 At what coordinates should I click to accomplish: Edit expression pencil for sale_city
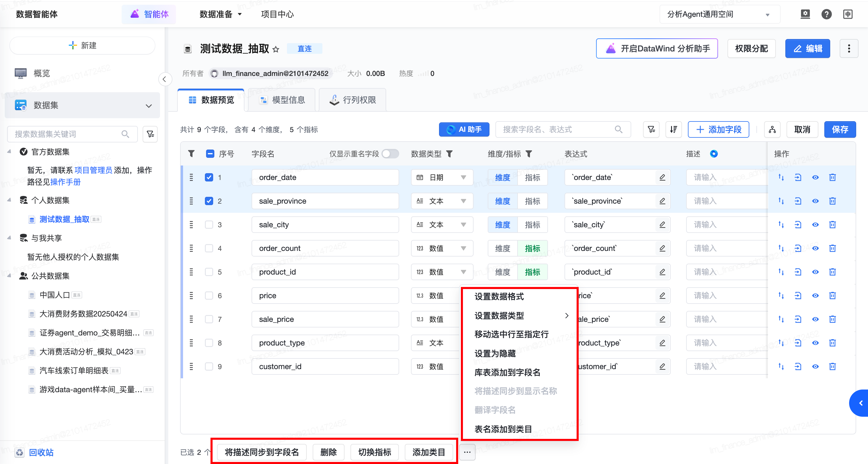(662, 225)
